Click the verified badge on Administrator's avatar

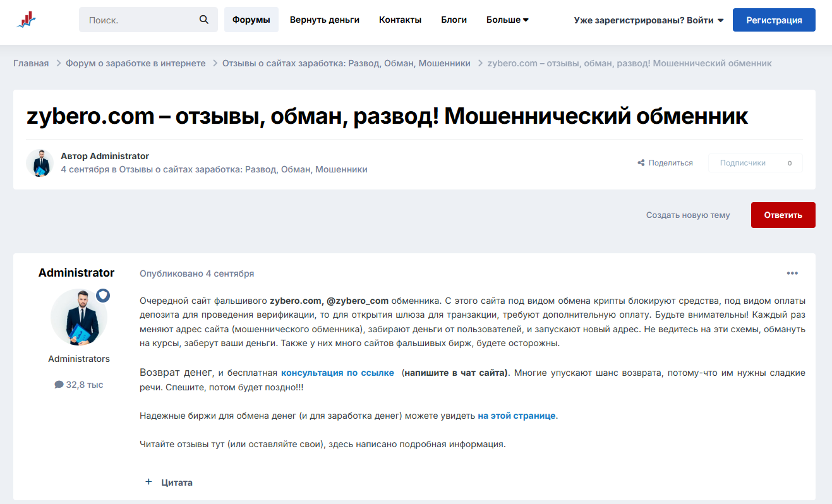[103, 295]
